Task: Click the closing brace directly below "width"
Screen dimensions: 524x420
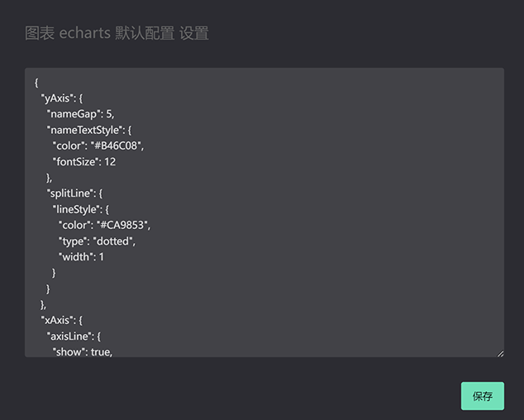Action: coord(55,273)
